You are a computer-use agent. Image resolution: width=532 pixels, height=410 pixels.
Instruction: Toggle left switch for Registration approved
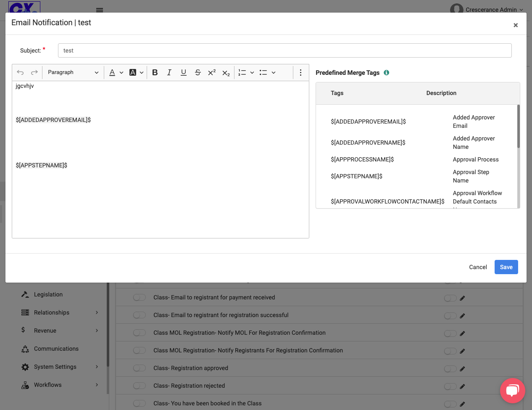pyautogui.click(x=140, y=368)
